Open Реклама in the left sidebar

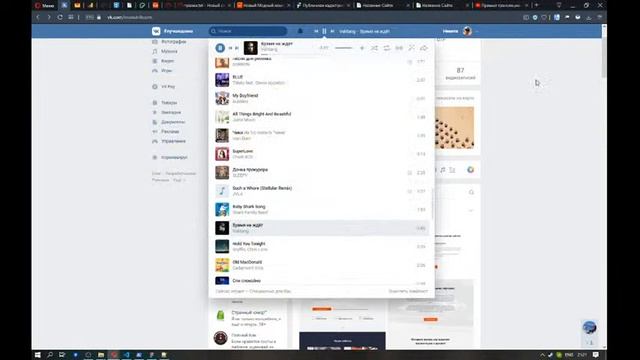170,131
